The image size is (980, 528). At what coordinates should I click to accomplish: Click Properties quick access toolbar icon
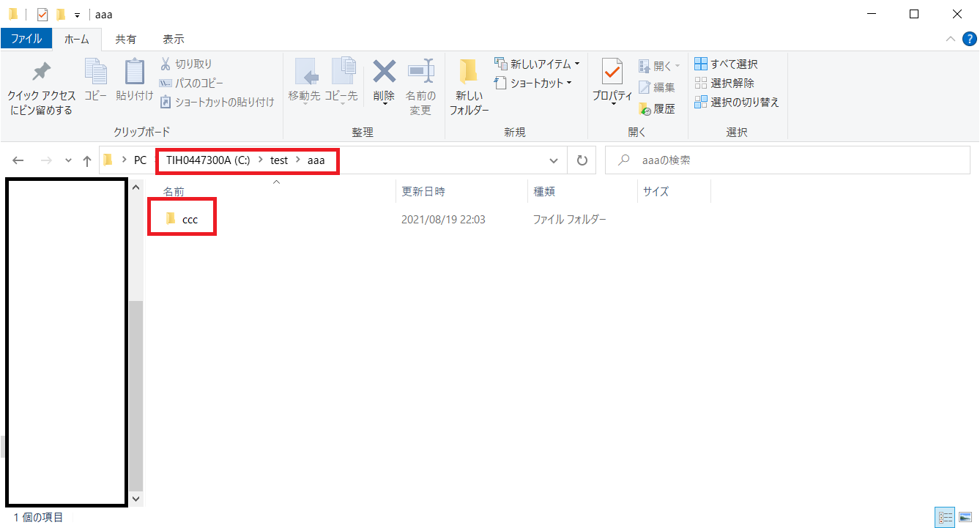pyautogui.click(x=42, y=14)
